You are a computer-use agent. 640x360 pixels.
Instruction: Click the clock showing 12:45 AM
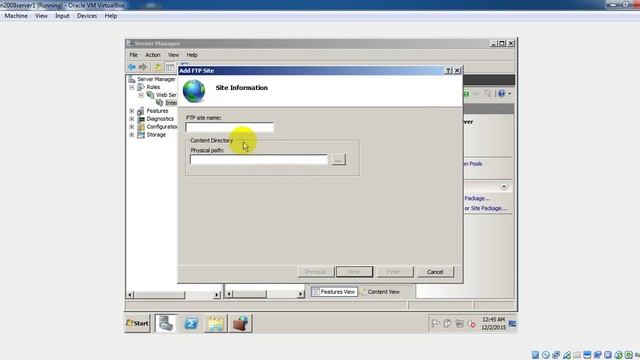click(493, 324)
